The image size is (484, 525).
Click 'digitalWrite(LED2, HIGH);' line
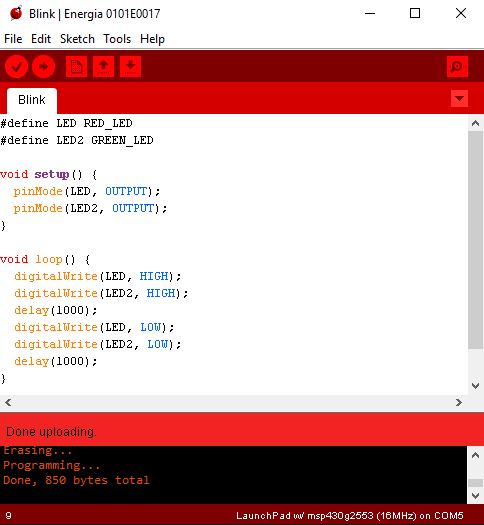(x=101, y=293)
